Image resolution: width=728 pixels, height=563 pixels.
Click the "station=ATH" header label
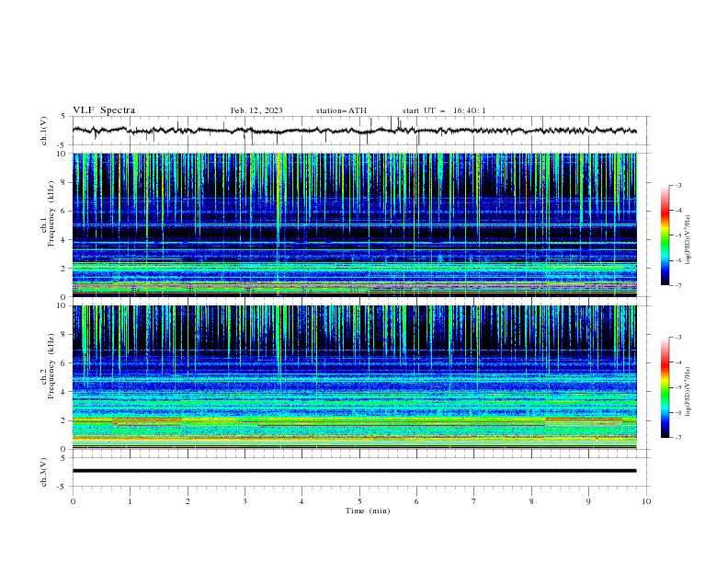click(341, 110)
